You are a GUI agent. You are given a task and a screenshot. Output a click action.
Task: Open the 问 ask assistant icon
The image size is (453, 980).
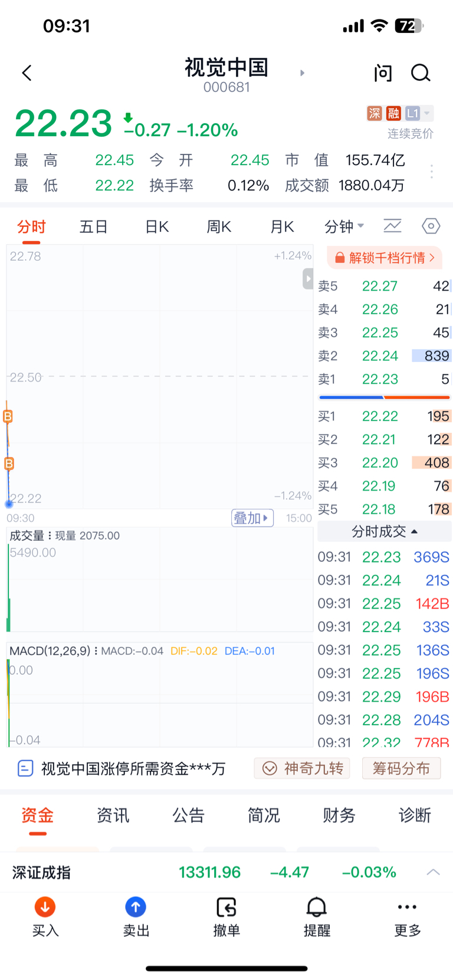coord(383,73)
